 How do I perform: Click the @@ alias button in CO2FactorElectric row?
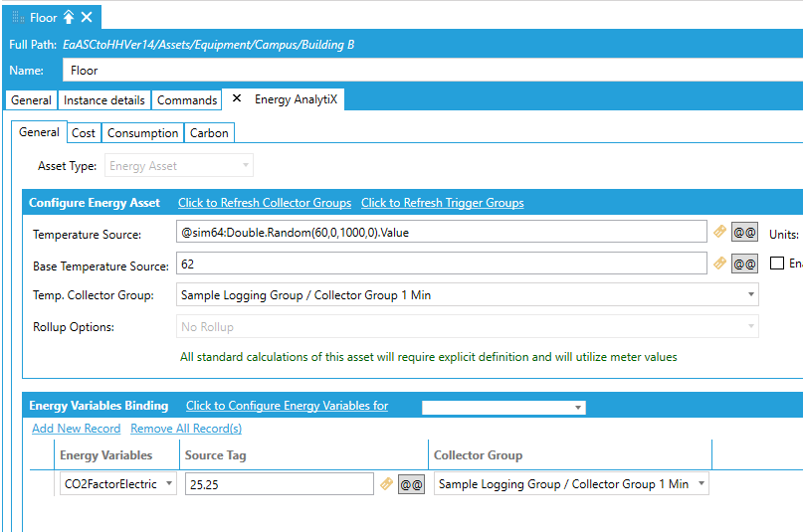pyautogui.click(x=411, y=484)
